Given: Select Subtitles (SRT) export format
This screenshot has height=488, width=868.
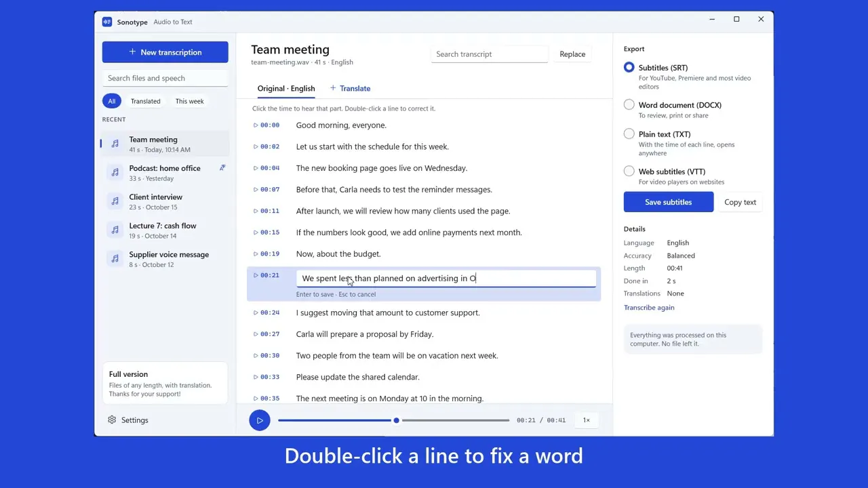Looking at the screenshot, I should 629,67.
